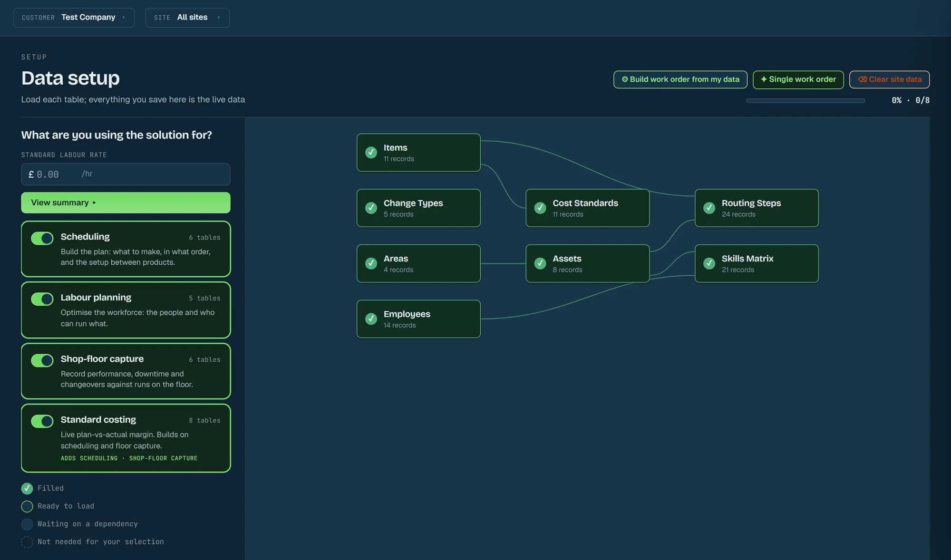Toggle the Labour planning switch
This screenshot has width=951, height=560.
click(x=42, y=299)
